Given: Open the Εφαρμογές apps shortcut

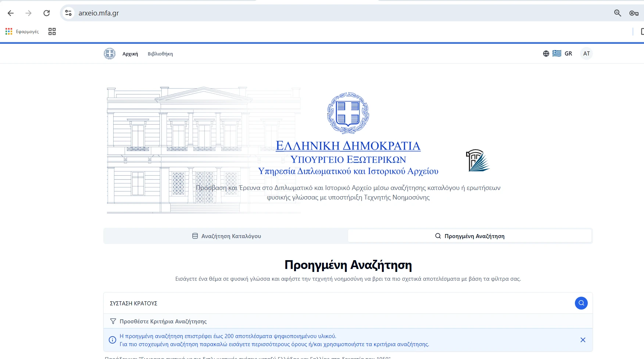Looking at the screenshot, I should [22, 32].
